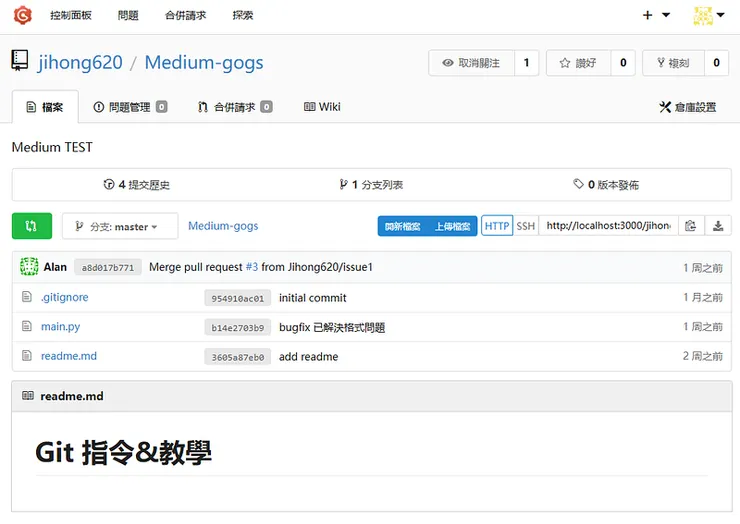The image size is (740, 524).
Task: Click the green compare branches button
Action: click(32, 226)
